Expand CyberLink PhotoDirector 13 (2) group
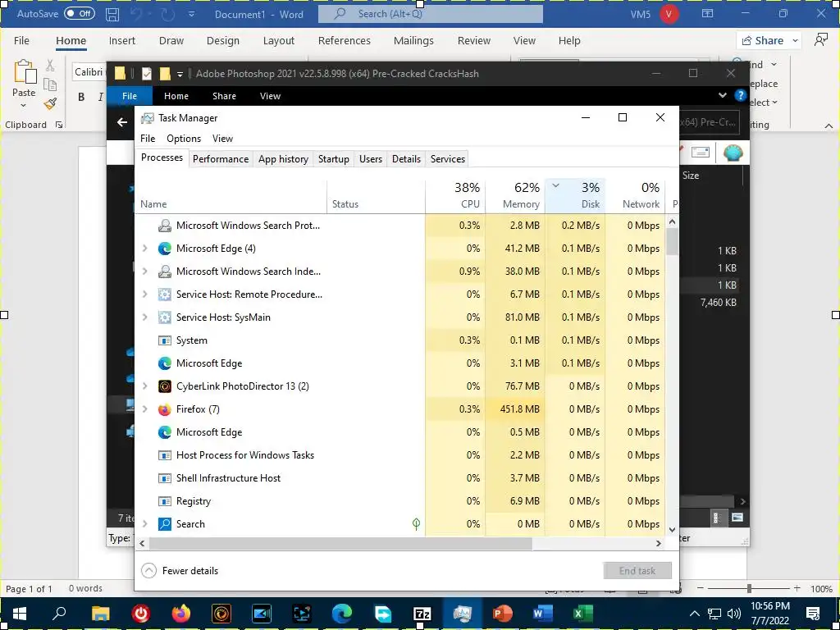The width and height of the screenshot is (840, 630). [x=144, y=386]
